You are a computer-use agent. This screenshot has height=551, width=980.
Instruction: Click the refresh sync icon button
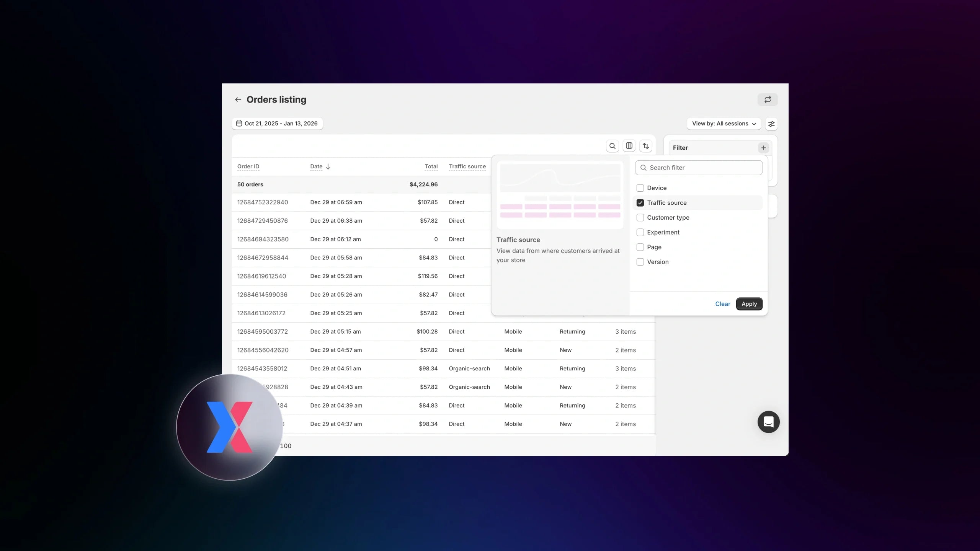tap(768, 99)
